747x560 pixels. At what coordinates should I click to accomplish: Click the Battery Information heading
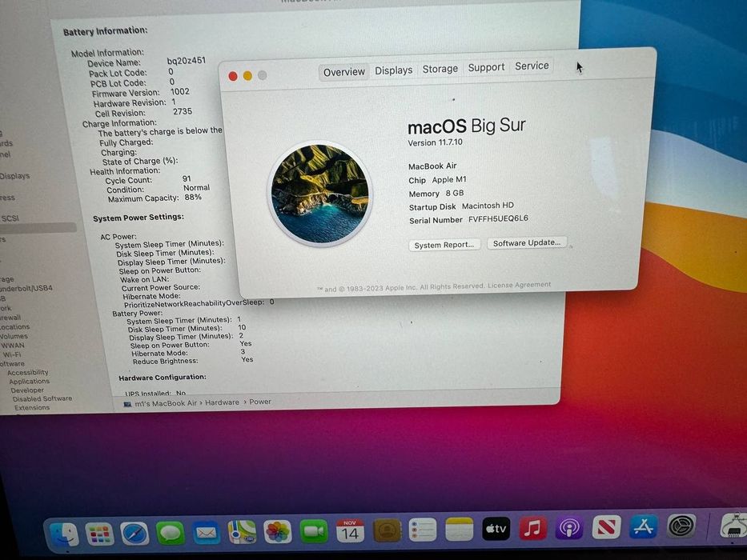[x=106, y=31]
